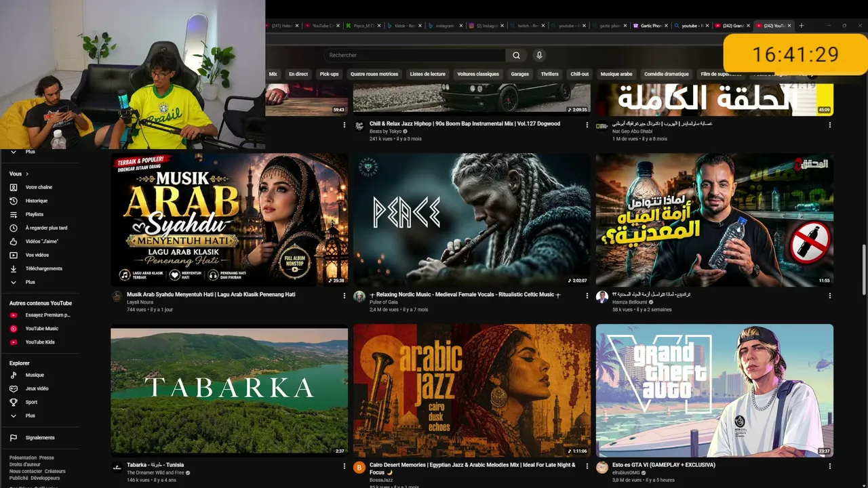Open Vidéos "J'aime" thumbs-up icon

point(14,241)
